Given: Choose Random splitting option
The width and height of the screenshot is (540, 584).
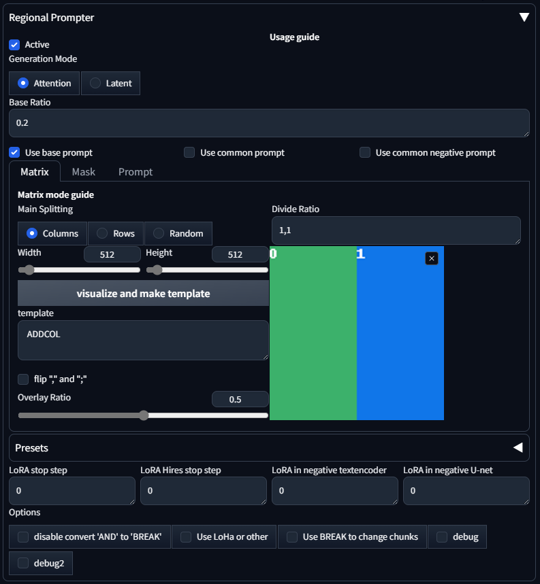Looking at the screenshot, I should pyautogui.click(x=178, y=234).
